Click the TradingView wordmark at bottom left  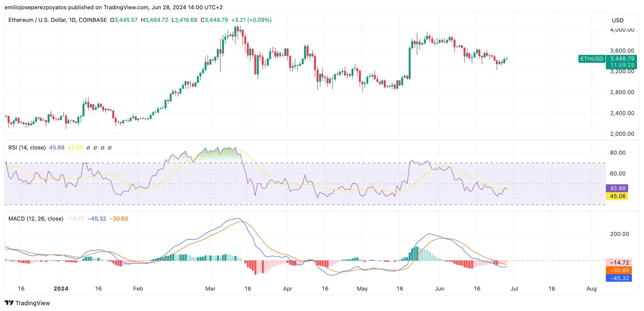click(33, 303)
